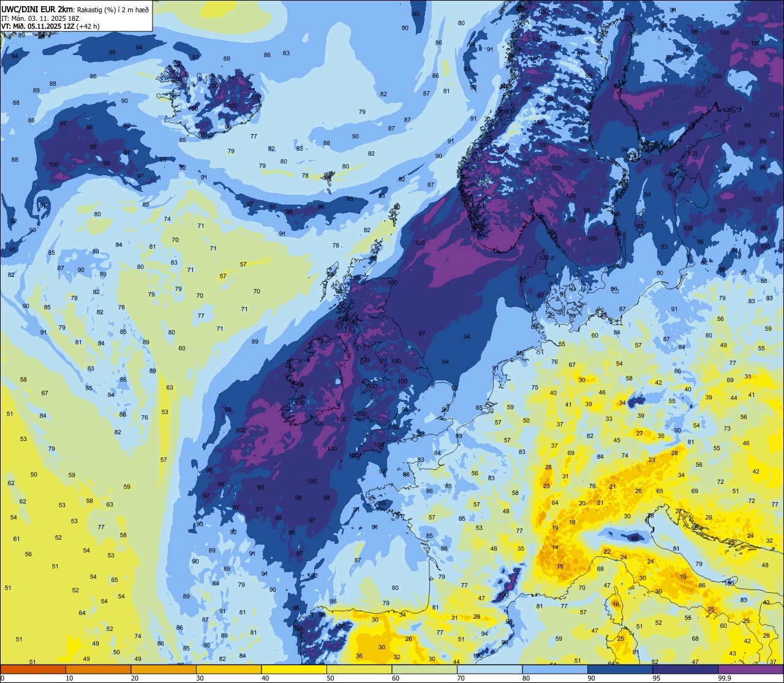Select the 30–40 legend color swatch
Image resolution: width=784 pixels, height=683 pixels.
click(x=228, y=669)
